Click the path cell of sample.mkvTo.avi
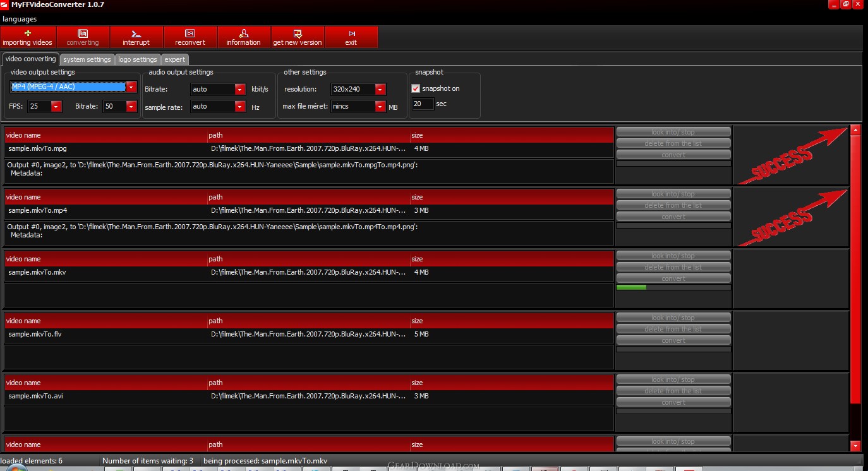Viewport: 868px width, 471px height. coord(308,396)
